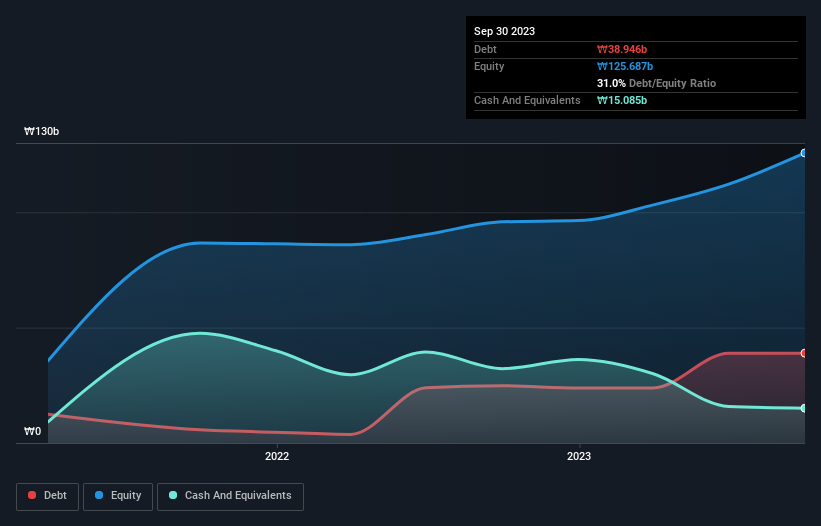Viewport: 821px width, 526px height.
Task: Select the Debt endpoint marker on red line
Action: (x=804, y=353)
